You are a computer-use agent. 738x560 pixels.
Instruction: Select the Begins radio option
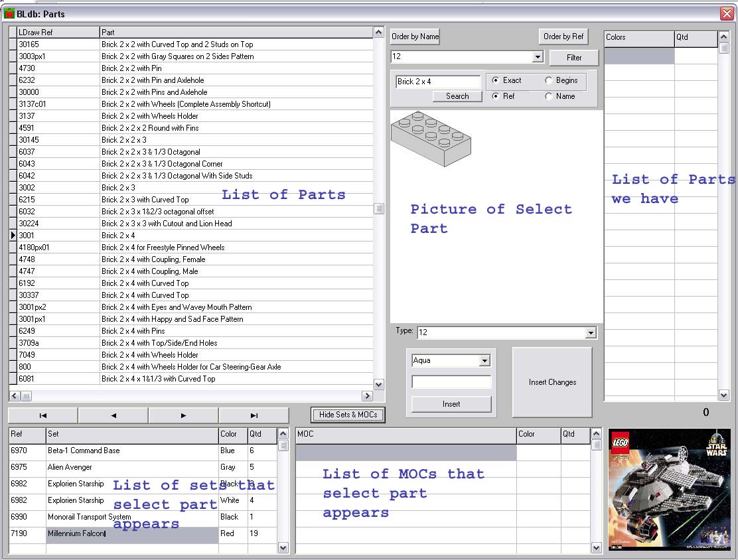(x=548, y=80)
